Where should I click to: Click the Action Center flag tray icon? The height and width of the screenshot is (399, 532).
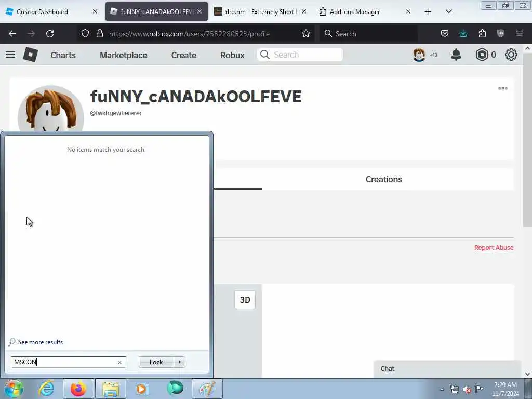coord(479,389)
